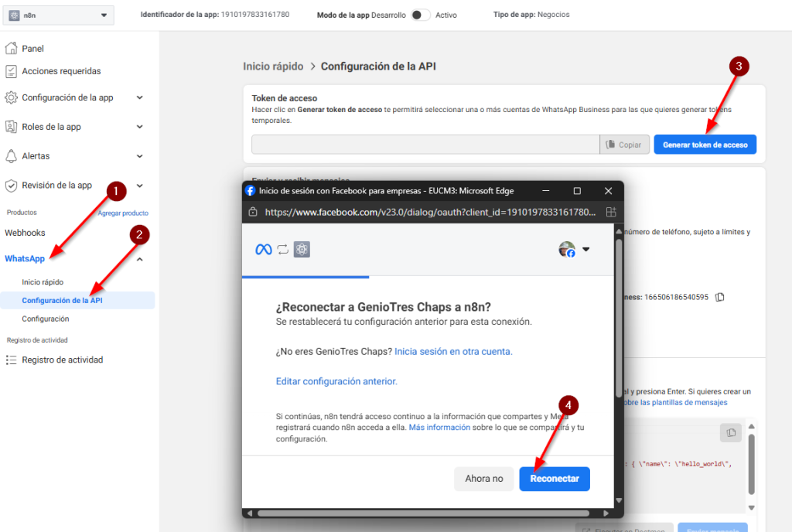Open Panel in the sidebar
The height and width of the screenshot is (532, 792).
(32, 49)
